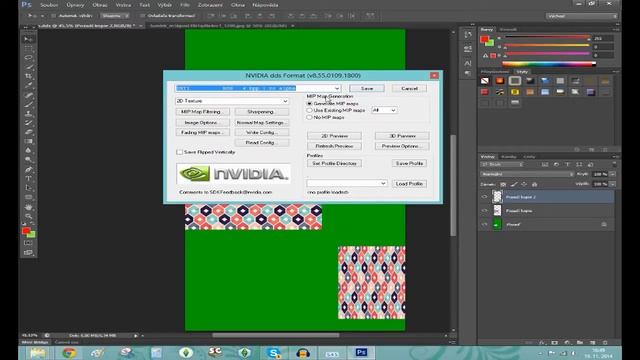Open Skype from the taskbar
The image size is (640, 360).
[x=274, y=353]
